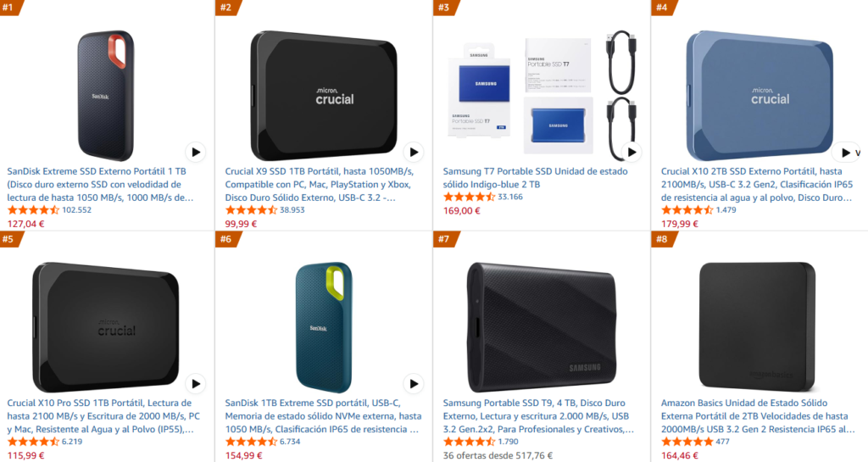Screen dimensions: 868x462
Task: Click the 38.953 reviews count for Crucial X9
Action: [292, 210]
